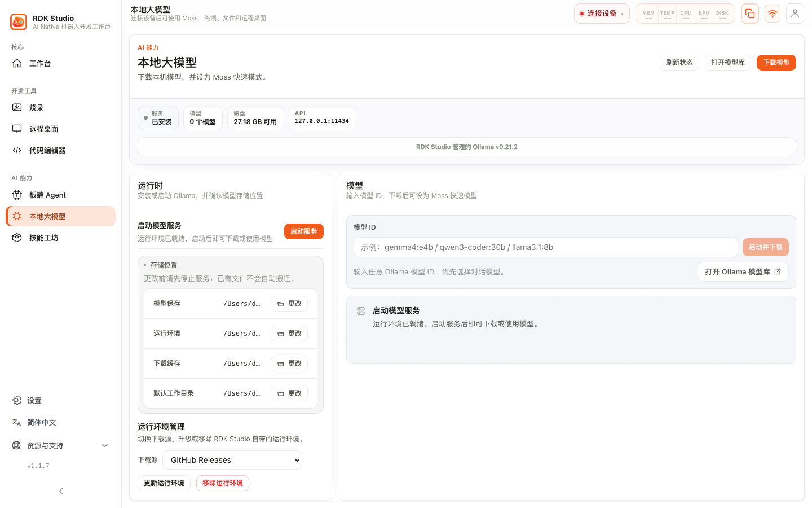
Task: Click the 资源与支持 lifebuoy icon
Action: (16, 445)
